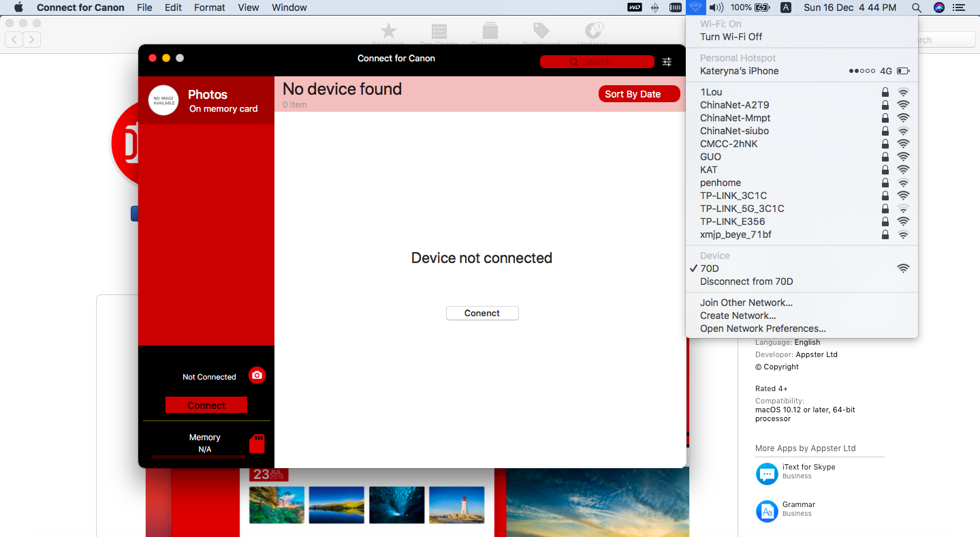This screenshot has width=980, height=537.
Task: Choose Disconnect from 70D
Action: click(x=802, y=281)
